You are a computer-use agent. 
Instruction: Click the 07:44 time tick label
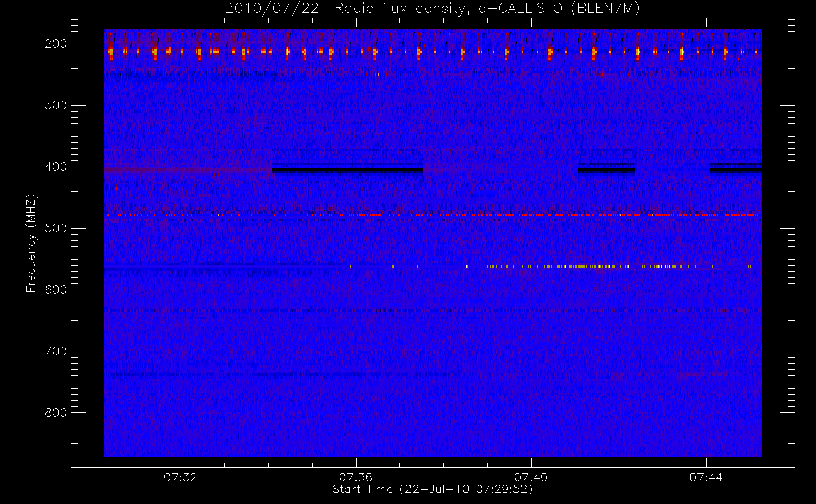[x=706, y=477]
